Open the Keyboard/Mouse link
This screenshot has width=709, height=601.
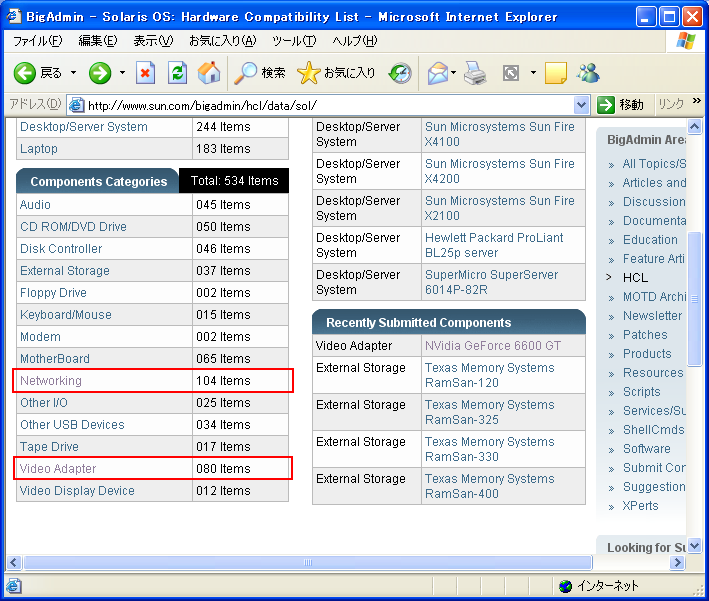pos(66,315)
